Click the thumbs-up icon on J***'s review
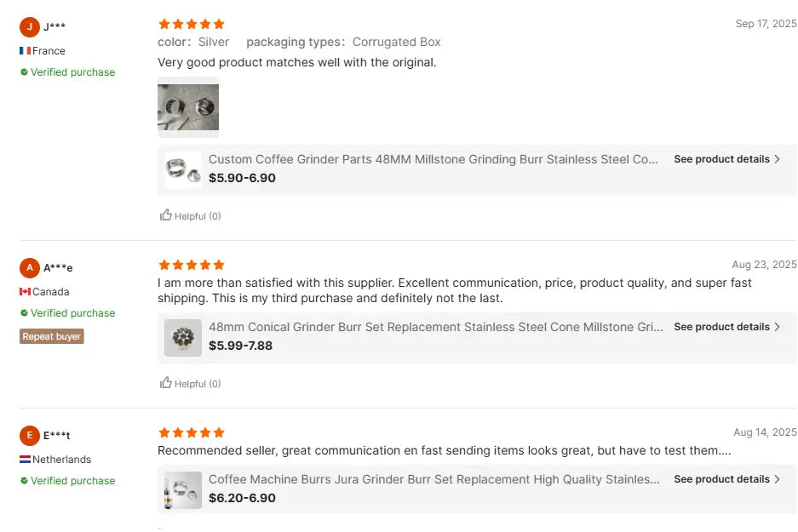This screenshot has width=798, height=532. (x=166, y=215)
